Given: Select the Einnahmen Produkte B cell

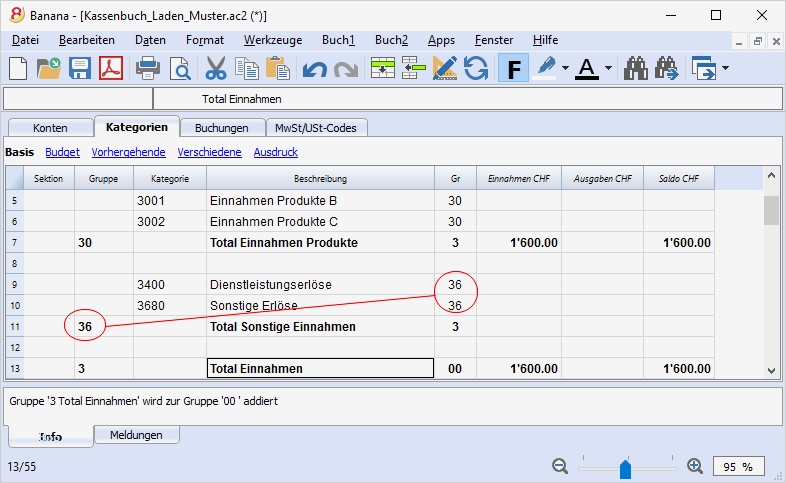Looking at the screenshot, I should pyautogui.click(x=320, y=200).
